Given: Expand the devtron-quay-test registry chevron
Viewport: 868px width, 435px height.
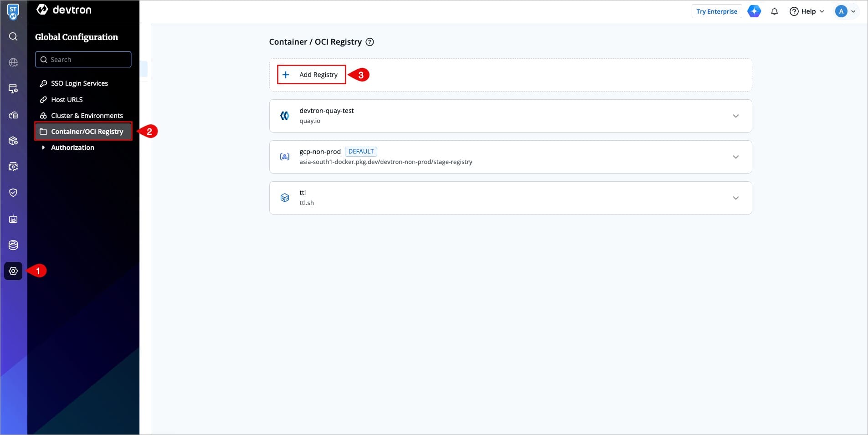Looking at the screenshot, I should click(735, 116).
